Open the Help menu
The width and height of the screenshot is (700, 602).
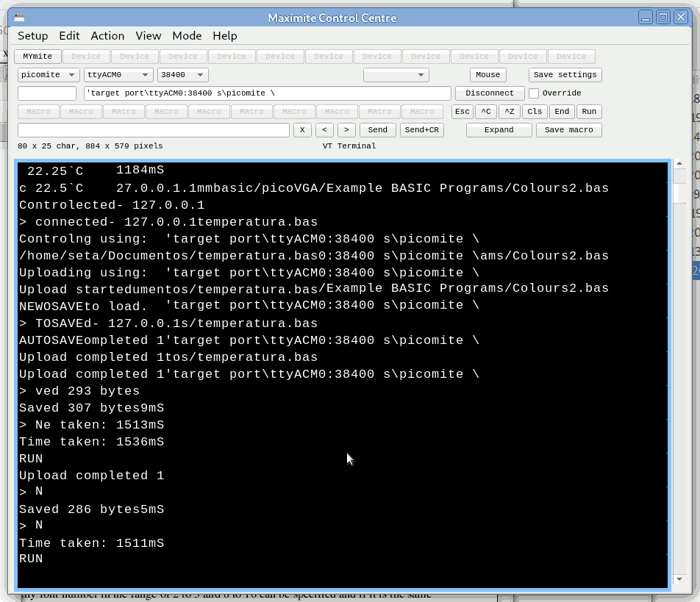224,36
